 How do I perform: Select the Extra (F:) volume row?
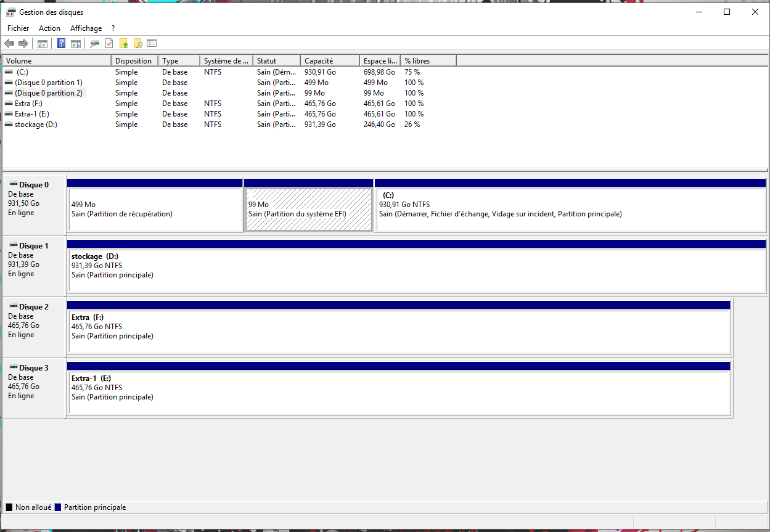click(x=229, y=104)
